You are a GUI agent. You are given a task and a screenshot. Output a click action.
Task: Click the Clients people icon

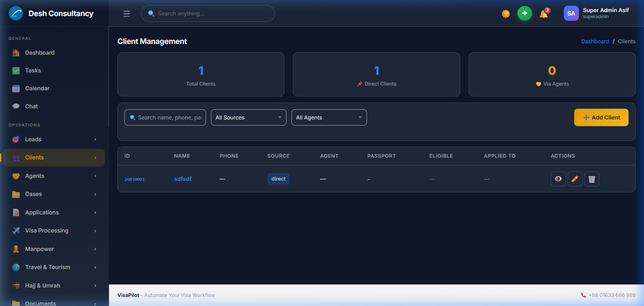pos(16,158)
